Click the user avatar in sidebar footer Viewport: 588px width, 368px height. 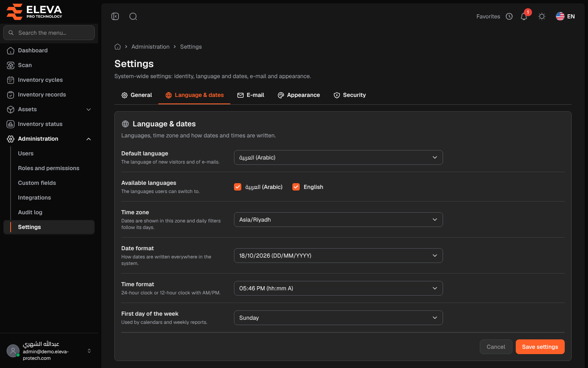click(13, 351)
